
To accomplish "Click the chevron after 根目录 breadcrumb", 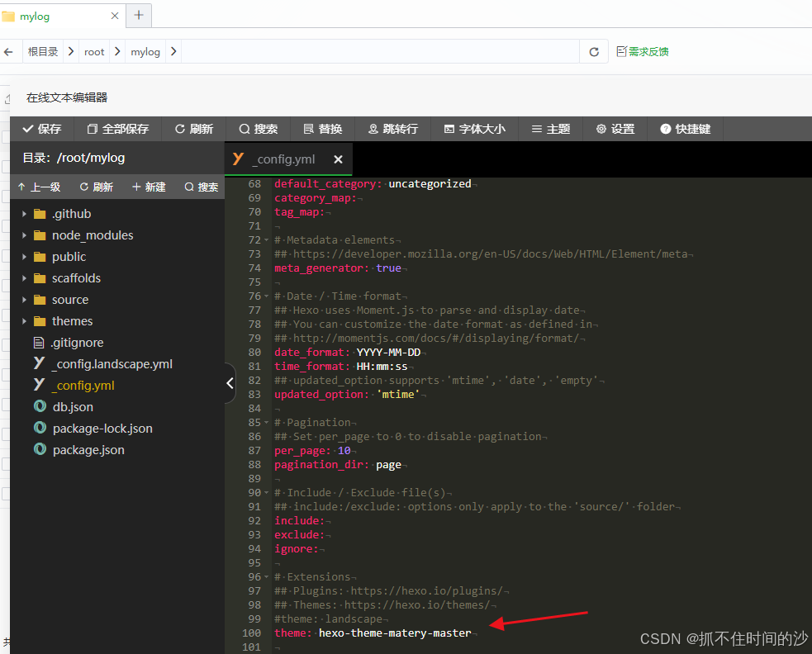I will click(71, 52).
